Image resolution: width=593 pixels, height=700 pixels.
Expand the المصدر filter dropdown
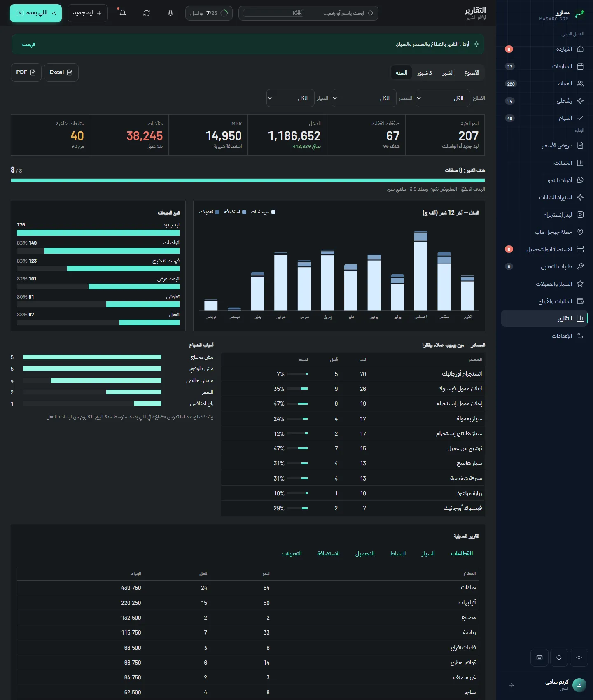pos(364,98)
